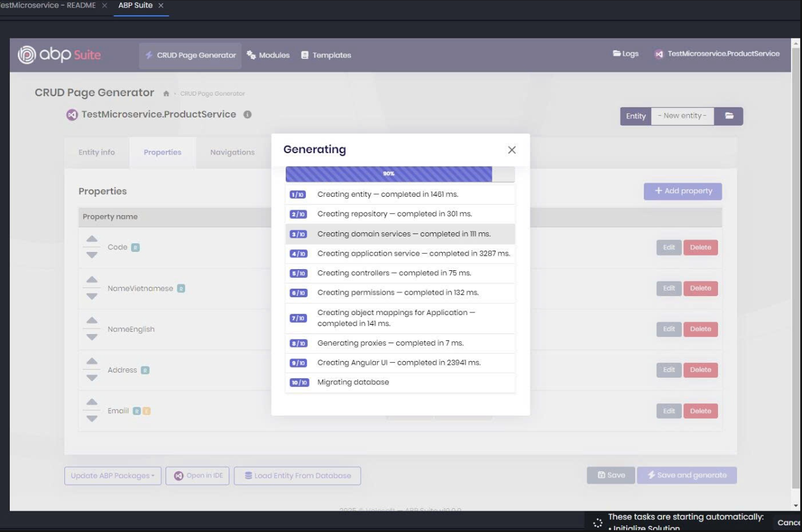Switch to the Navigations tab
Screen dimensions: 802x532
click(x=232, y=153)
